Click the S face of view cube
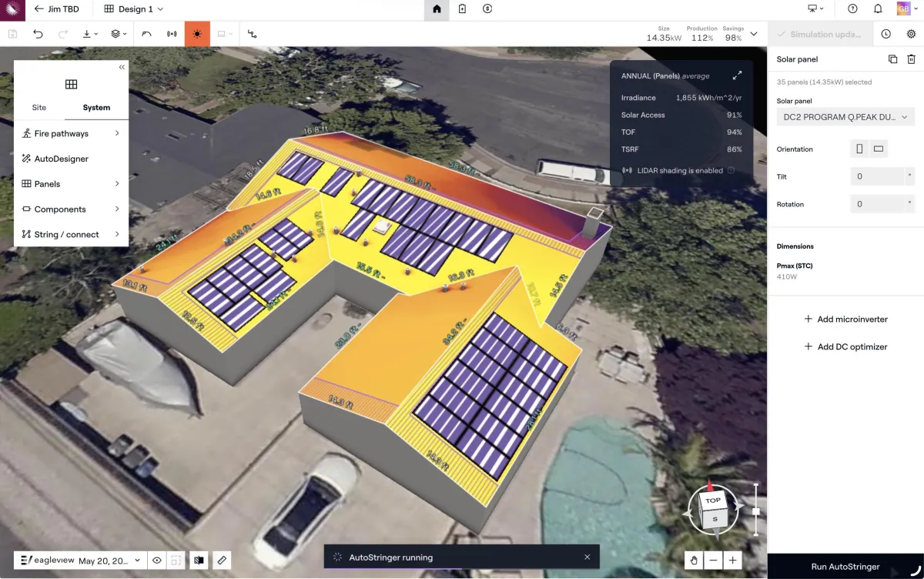The width and height of the screenshot is (924, 579). tap(715, 519)
